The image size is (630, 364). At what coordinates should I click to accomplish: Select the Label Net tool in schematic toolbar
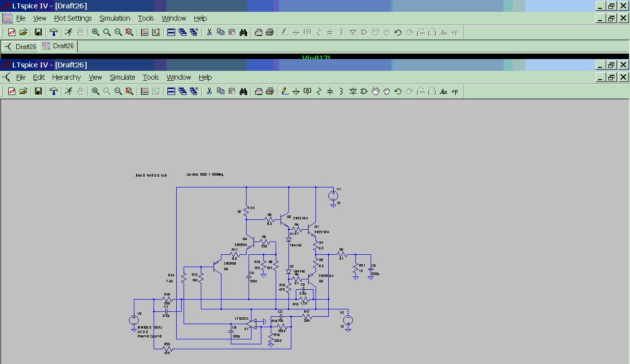click(308, 91)
